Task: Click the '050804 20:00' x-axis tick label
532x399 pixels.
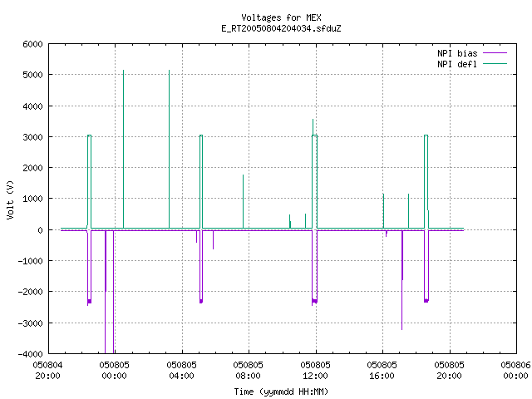Action: coord(48,371)
